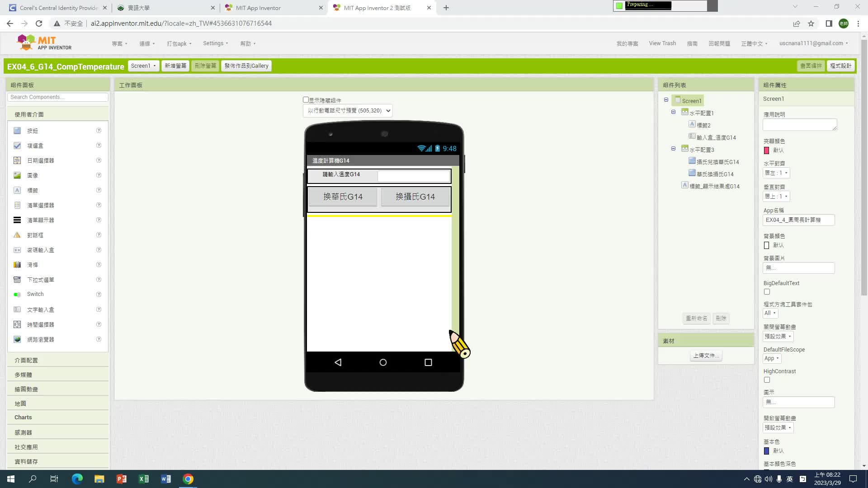
Task: Toggle the 顯示隱藏組件 show hidden components checkbox
Action: [306, 100]
